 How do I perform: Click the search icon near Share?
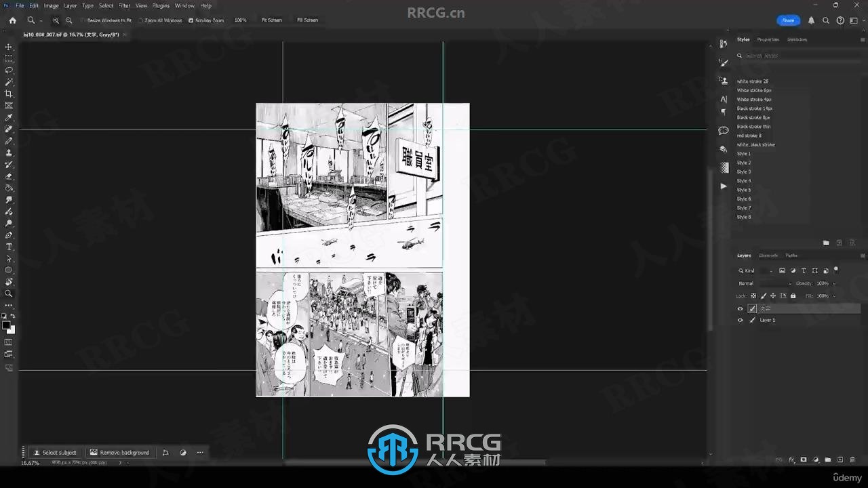pyautogui.click(x=826, y=20)
